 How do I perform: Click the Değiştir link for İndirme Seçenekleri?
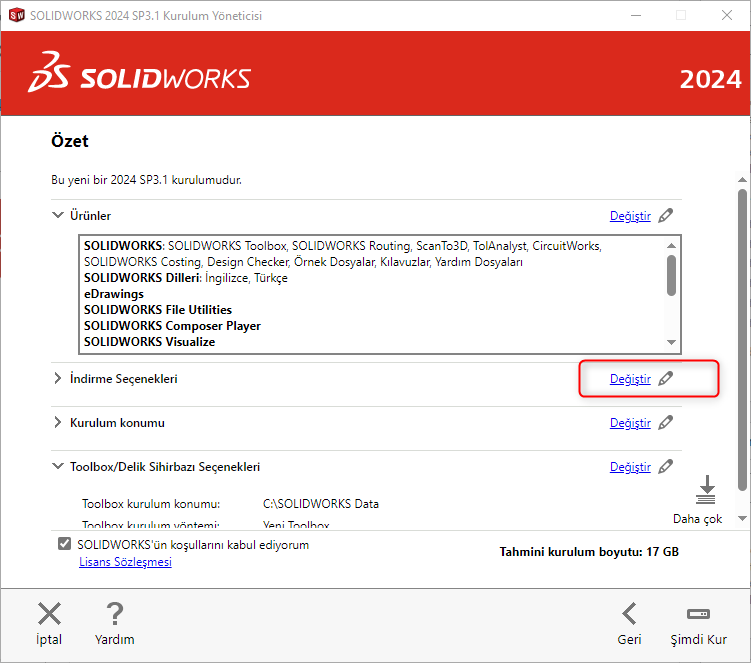[x=630, y=379]
